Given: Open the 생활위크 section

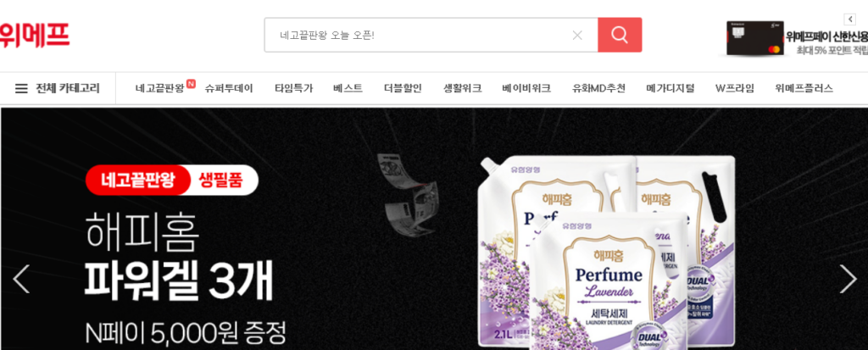Looking at the screenshot, I should pos(462,88).
